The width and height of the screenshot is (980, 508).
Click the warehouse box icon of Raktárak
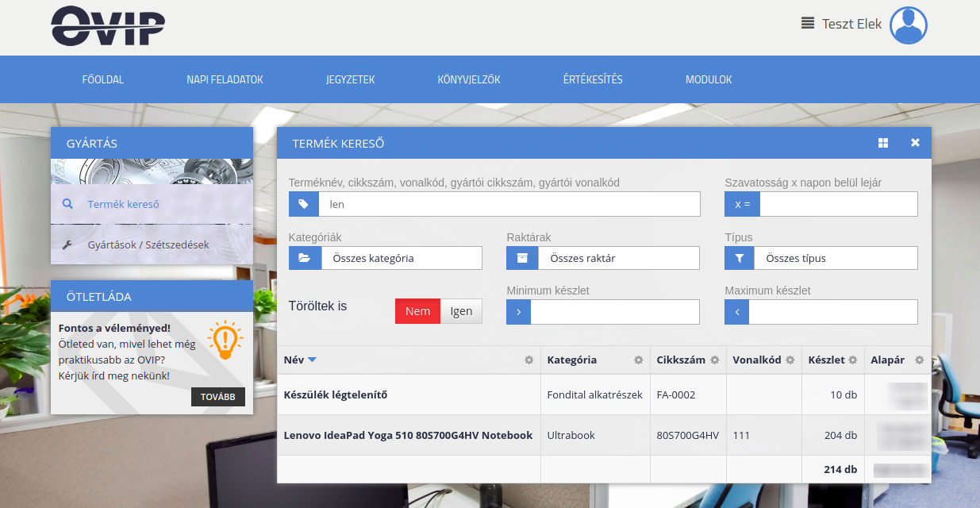click(522, 258)
